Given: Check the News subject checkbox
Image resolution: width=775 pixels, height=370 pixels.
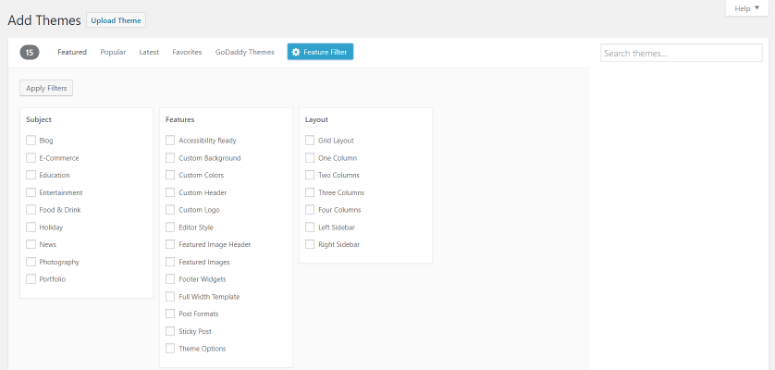Looking at the screenshot, I should click(x=31, y=244).
